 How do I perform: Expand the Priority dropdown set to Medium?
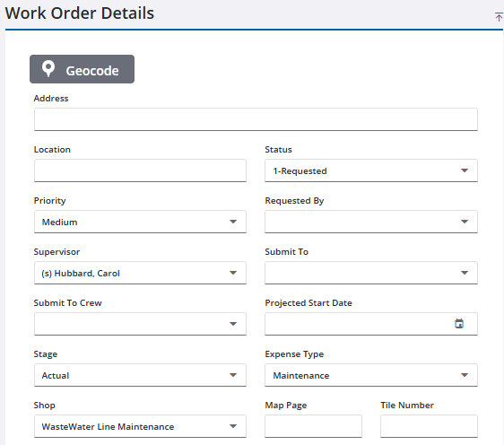140,222
